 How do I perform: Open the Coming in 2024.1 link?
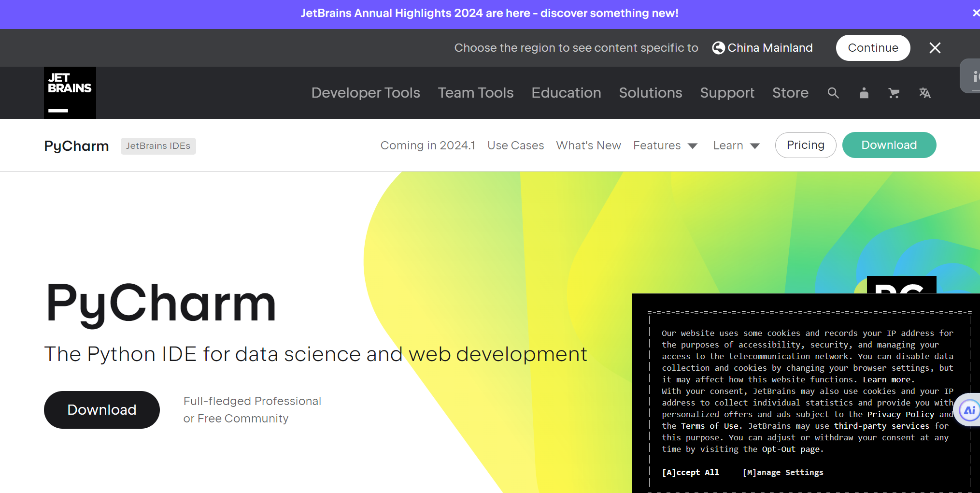[428, 145]
